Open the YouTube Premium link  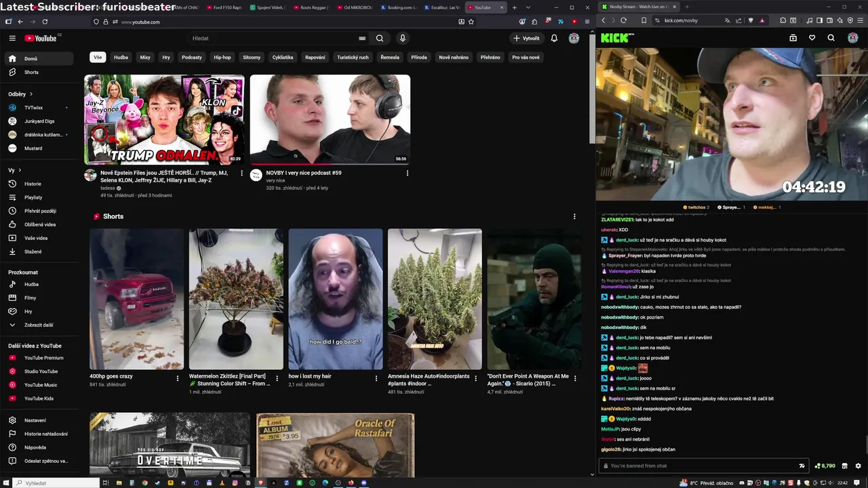tap(39, 358)
